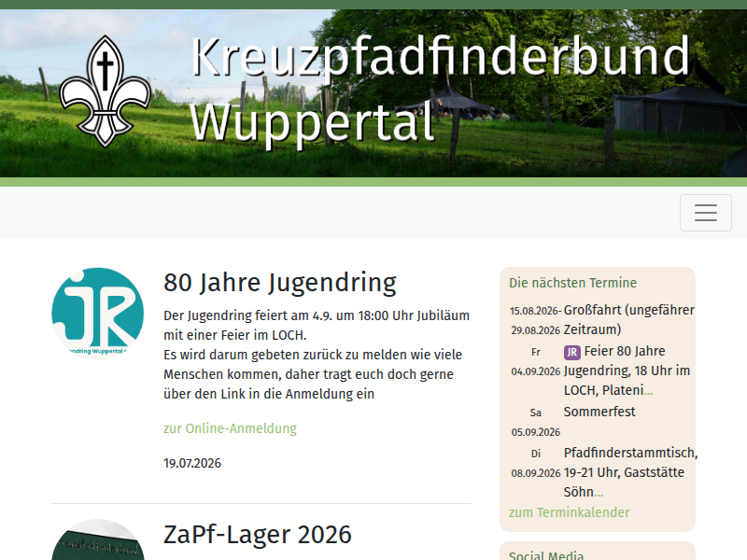Click the fleur-de-lis scout logo
The width and height of the screenshot is (747, 560).
[105, 91]
